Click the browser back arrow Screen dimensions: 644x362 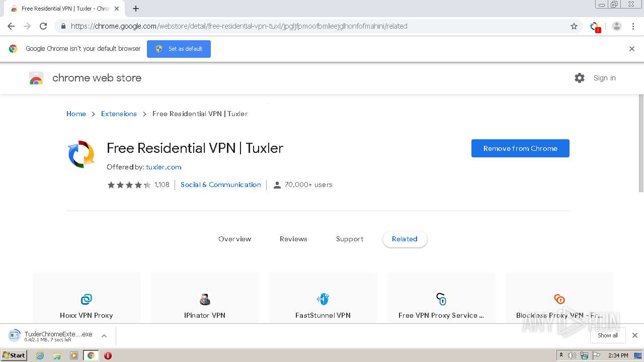click(11, 26)
